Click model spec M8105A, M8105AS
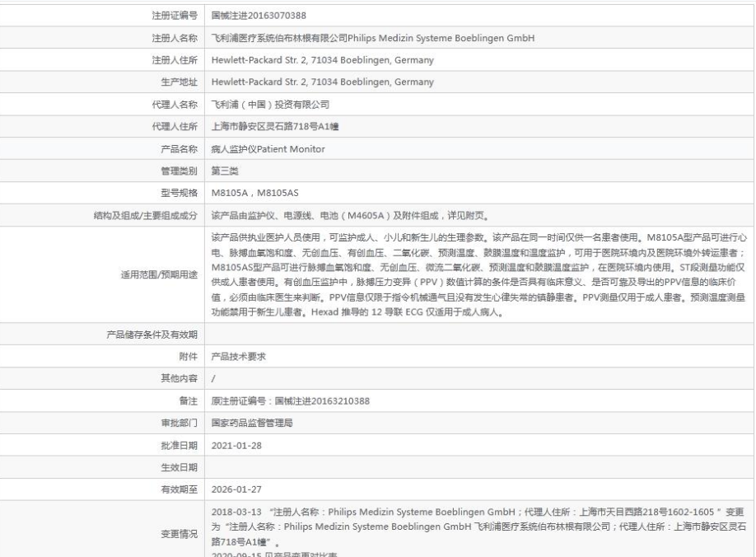756x557 pixels. coord(254,193)
